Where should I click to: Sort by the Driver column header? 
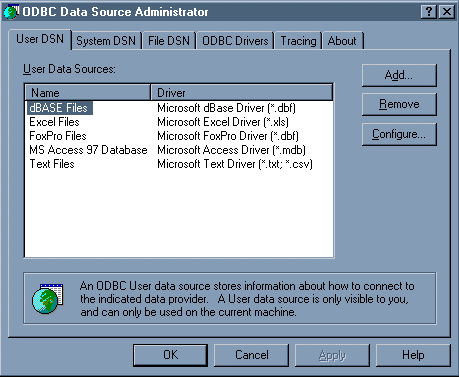pyautogui.click(x=242, y=93)
